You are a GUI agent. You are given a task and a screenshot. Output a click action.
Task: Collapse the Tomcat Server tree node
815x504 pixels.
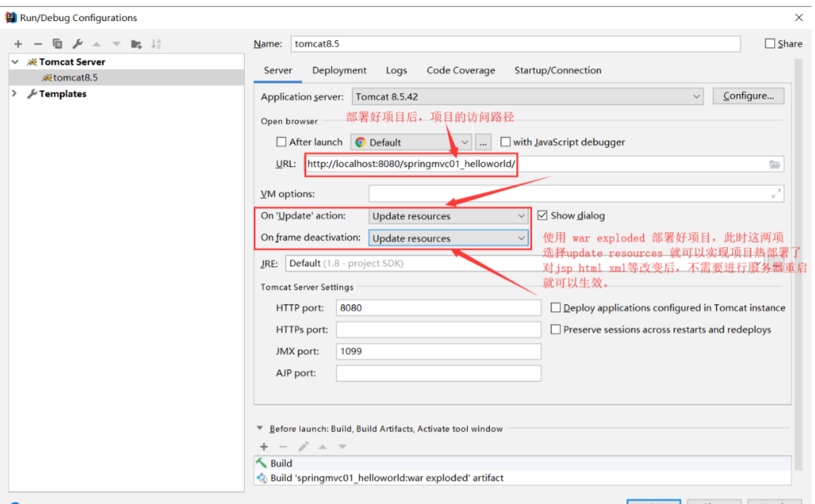[x=15, y=62]
